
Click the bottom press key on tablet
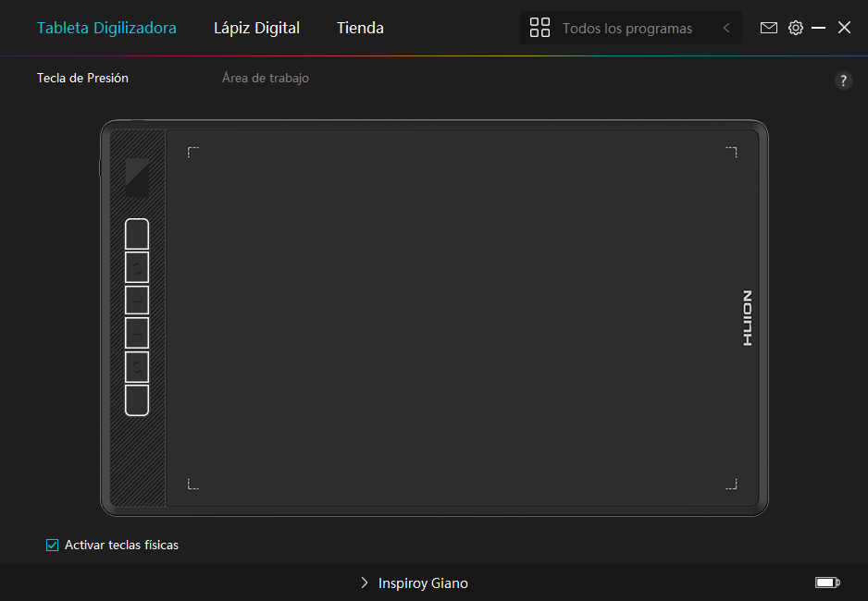(x=137, y=399)
